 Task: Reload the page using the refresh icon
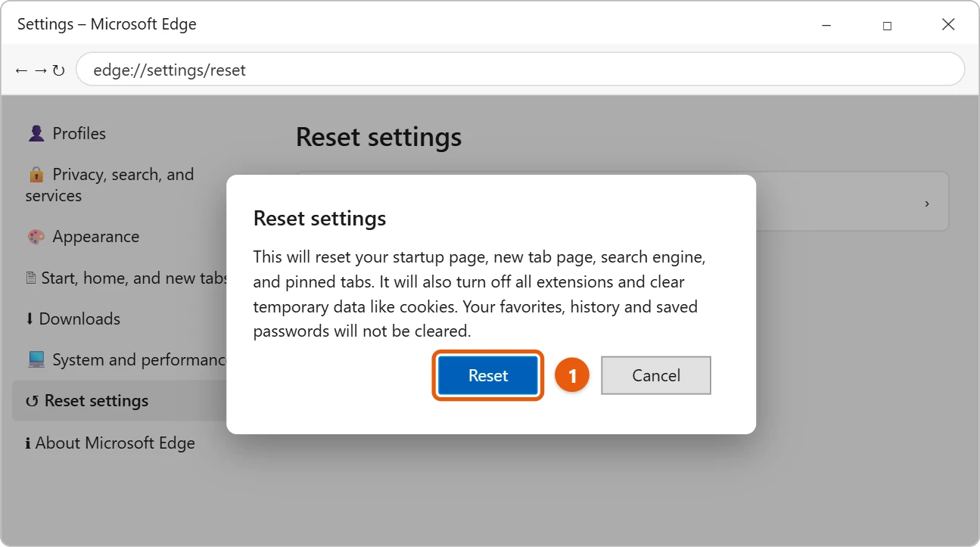(x=58, y=70)
